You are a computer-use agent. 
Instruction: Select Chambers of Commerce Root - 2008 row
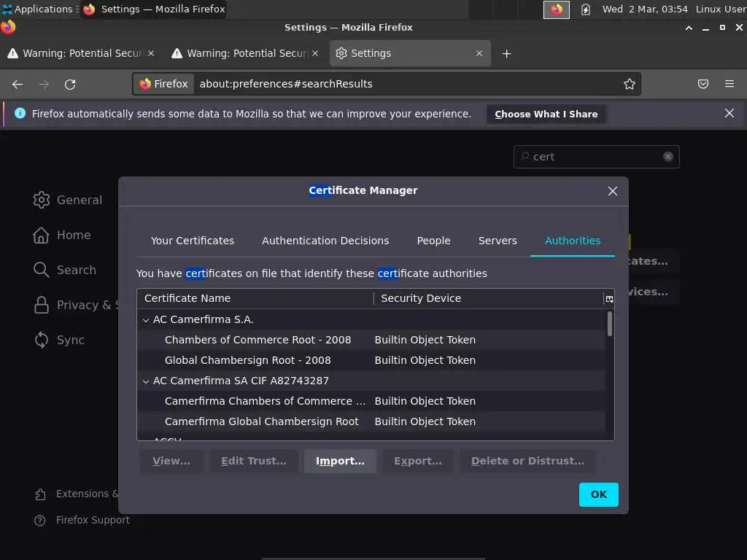click(371, 340)
